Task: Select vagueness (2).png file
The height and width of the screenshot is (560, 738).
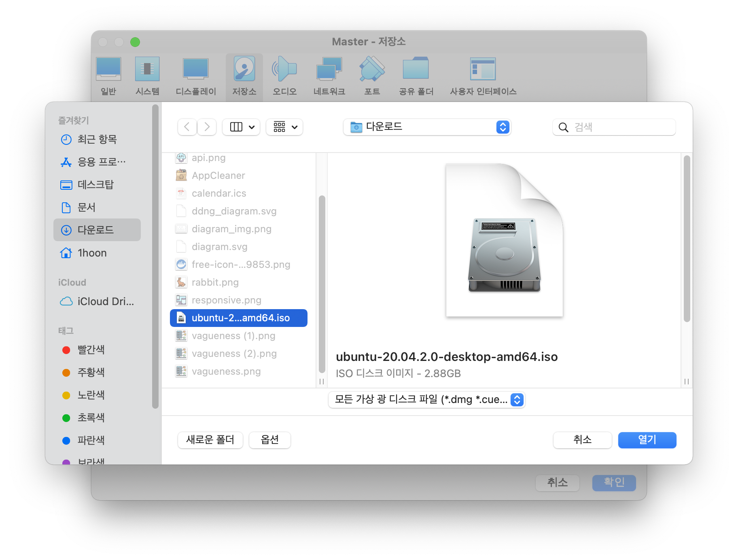Action: [239, 354]
